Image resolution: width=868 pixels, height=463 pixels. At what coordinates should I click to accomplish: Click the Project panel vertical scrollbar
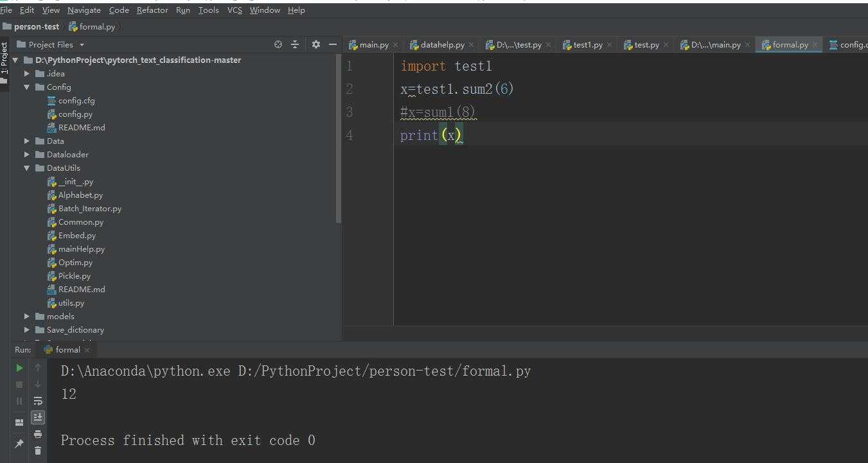pos(339,138)
